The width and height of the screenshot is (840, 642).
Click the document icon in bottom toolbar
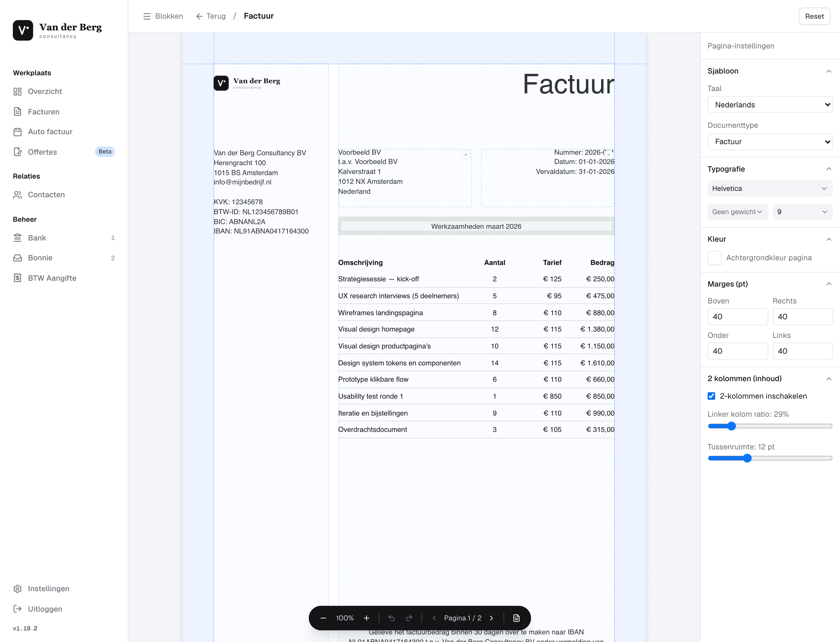tap(517, 618)
